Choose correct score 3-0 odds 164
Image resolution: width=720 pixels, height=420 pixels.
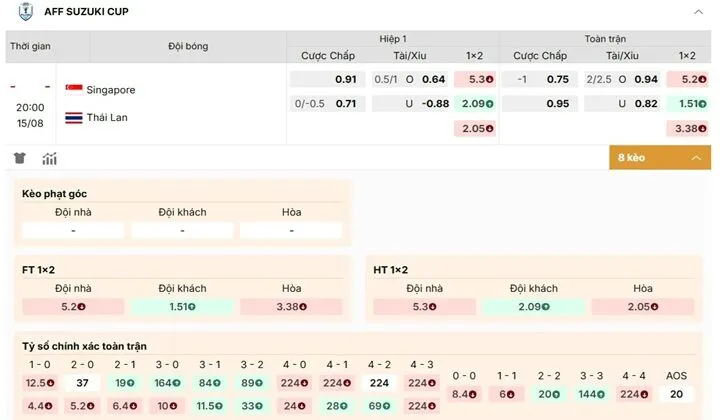(167, 383)
